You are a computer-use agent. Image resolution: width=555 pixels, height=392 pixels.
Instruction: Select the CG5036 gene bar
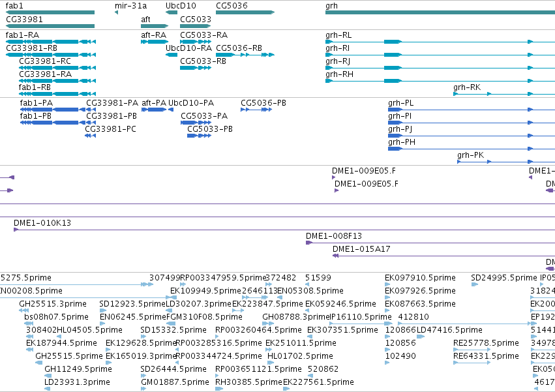tap(245, 12)
